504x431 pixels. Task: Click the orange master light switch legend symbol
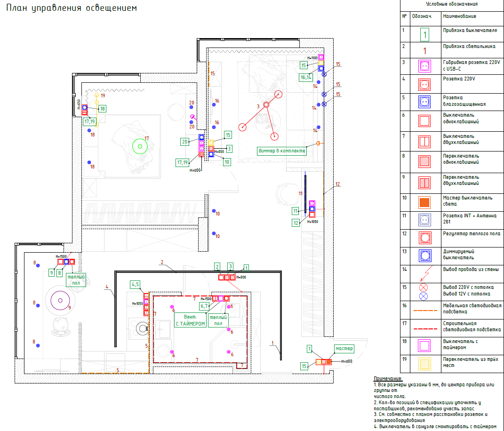424,202
